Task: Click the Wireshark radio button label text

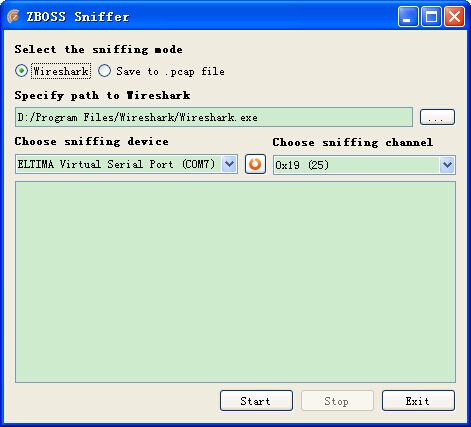Action: point(61,71)
